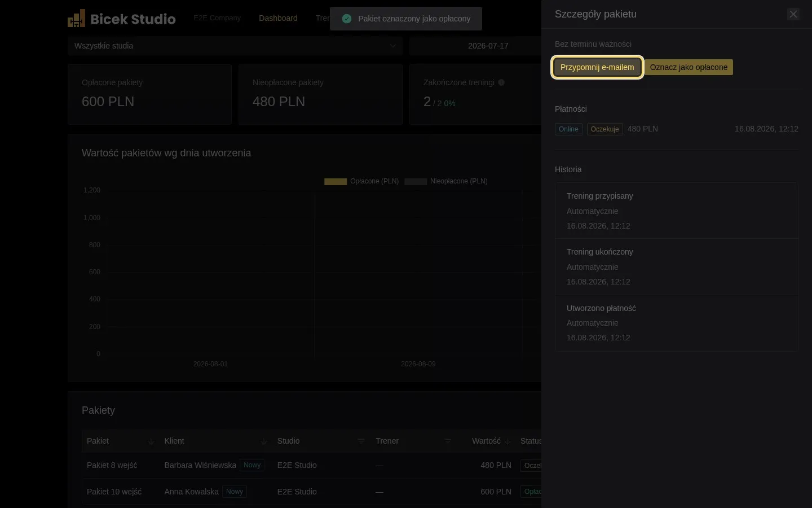Toggle the Nieopłacone (PLN) legend swatch

click(416, 181)
